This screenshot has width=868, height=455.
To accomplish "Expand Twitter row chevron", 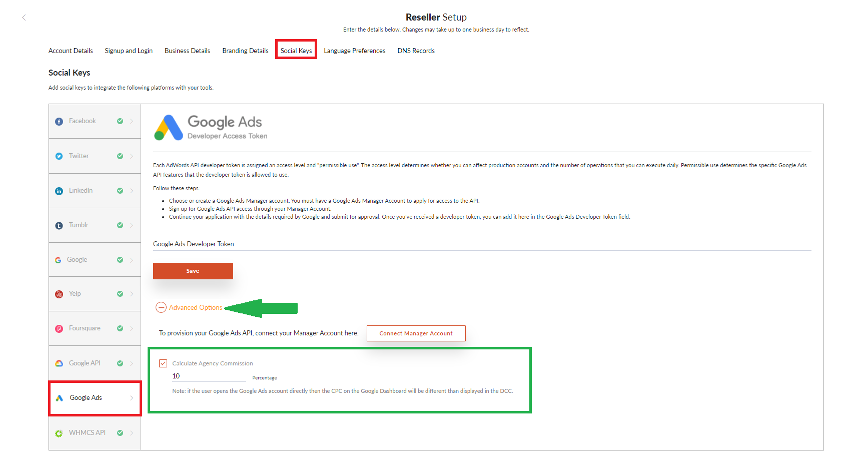I will [132, 156].
